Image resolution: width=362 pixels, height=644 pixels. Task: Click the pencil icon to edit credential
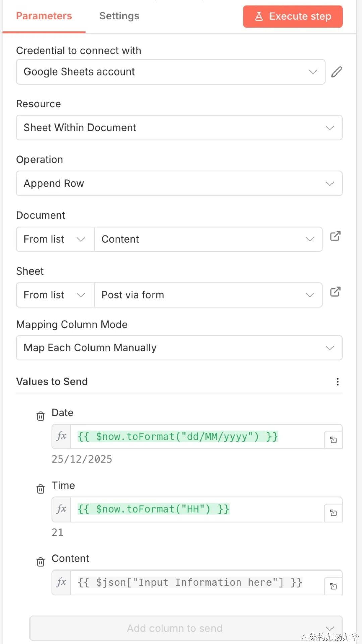[337, 72]
